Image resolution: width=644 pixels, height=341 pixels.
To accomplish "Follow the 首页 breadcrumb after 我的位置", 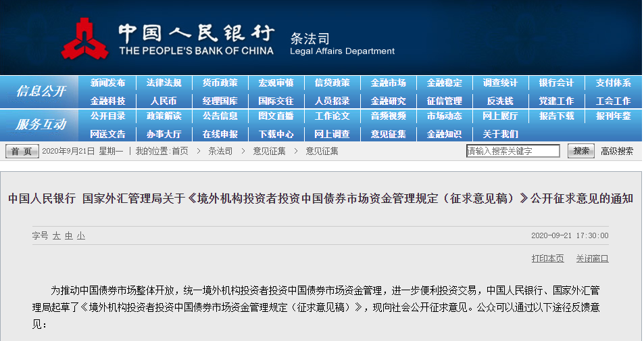I will pyautogui.click(x=180, y=152).
